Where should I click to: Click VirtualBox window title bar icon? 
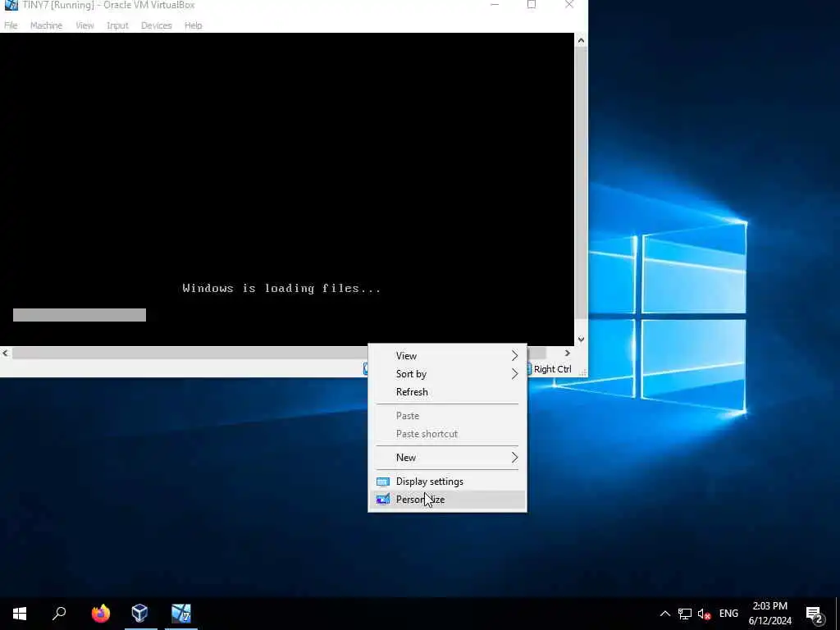[x=11, y=6]
